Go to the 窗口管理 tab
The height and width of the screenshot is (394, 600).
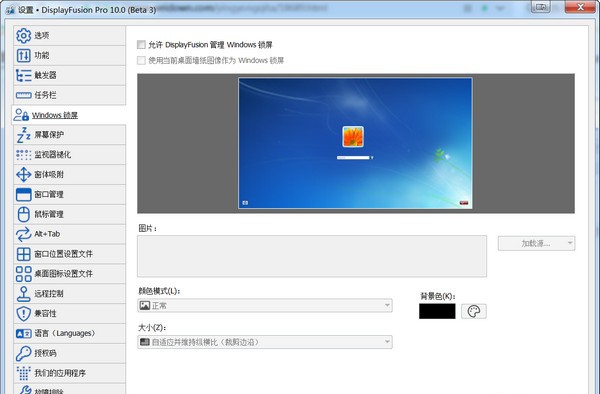[x=70, y=194]
